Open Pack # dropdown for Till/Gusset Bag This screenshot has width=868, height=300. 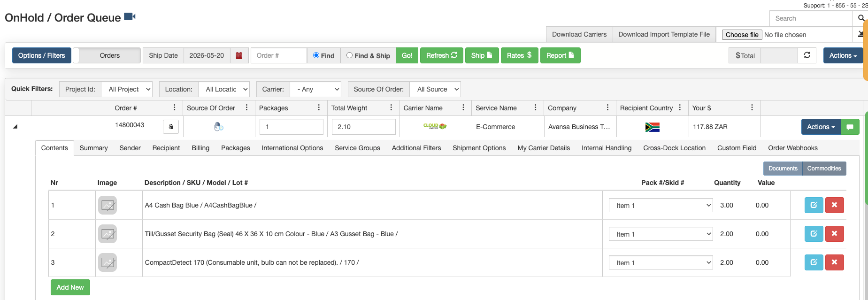[x=661, y=234]
